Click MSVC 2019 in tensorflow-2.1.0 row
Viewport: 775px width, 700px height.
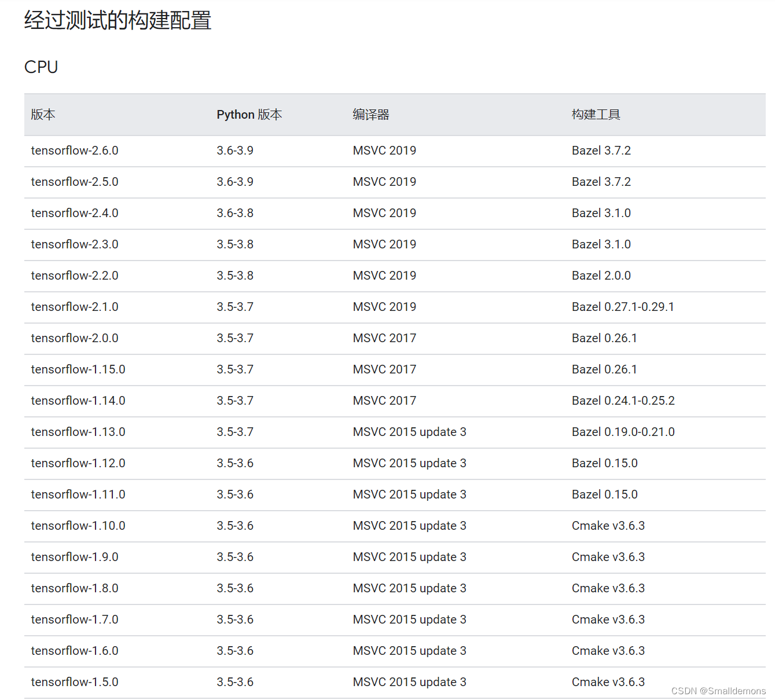coord(384,307)
